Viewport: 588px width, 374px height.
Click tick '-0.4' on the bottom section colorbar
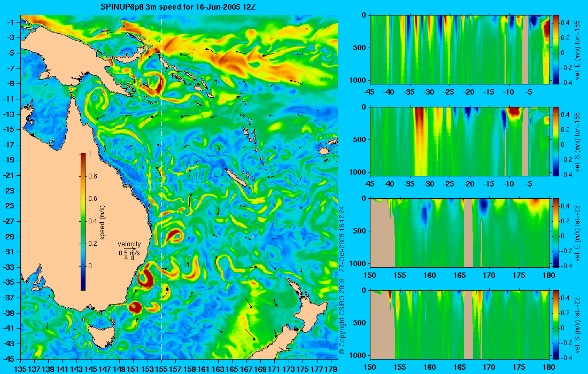566,358
